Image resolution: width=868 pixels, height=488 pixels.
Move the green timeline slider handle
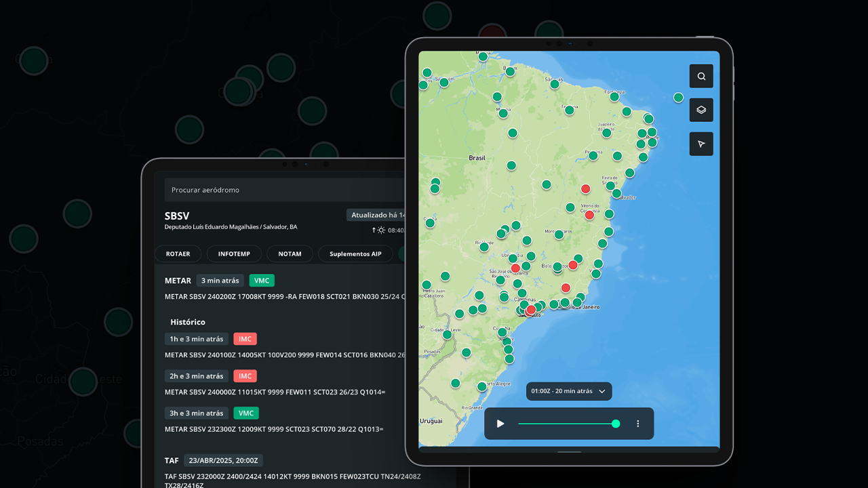616,424
